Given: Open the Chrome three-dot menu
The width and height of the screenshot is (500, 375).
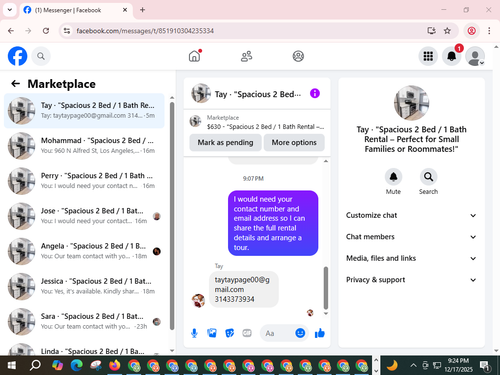Looking at the screenshot, I should tap(489, 31).
